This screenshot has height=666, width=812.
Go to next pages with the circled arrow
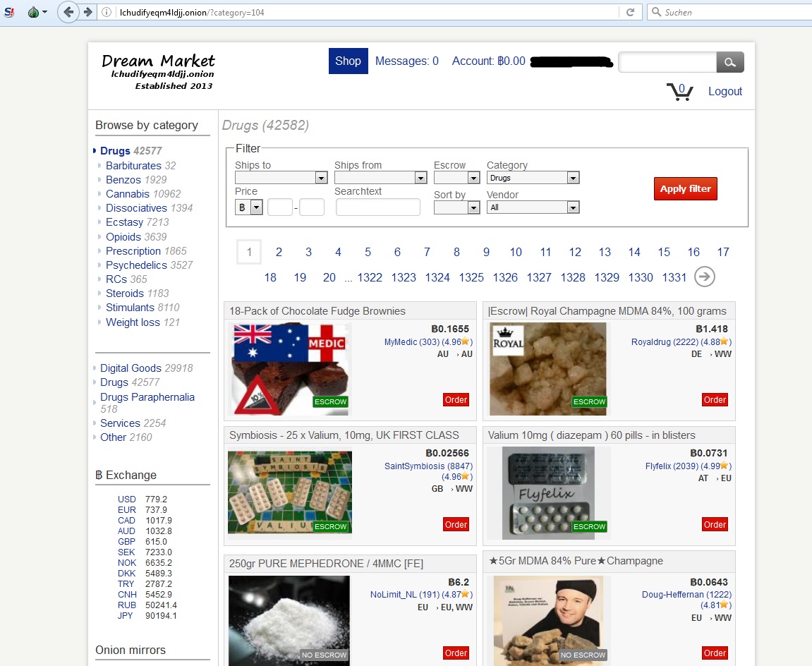tap(704, 277)
